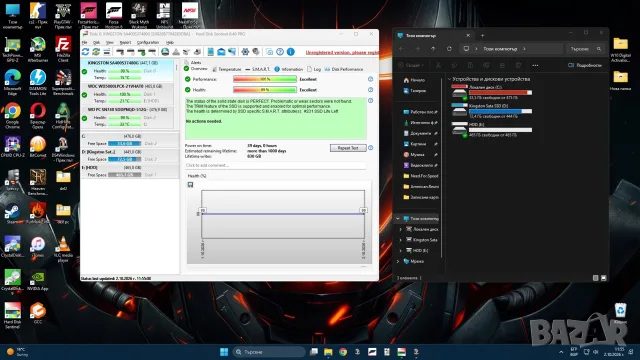Click the taskbar search box

pyautogui.click(x=269, y=352)
